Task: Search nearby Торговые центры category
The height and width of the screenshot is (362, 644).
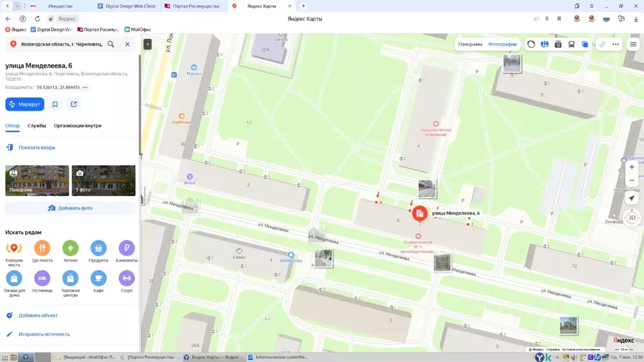Action: (x=70, y=283)
